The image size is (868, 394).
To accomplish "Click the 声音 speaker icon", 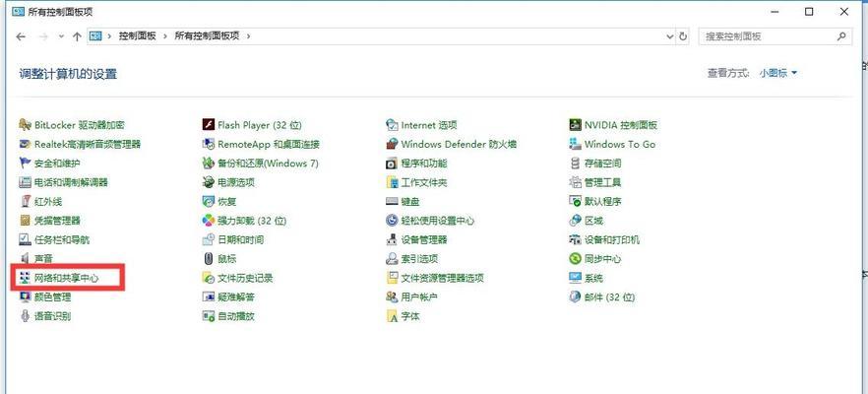I will [x=25, y=259].
